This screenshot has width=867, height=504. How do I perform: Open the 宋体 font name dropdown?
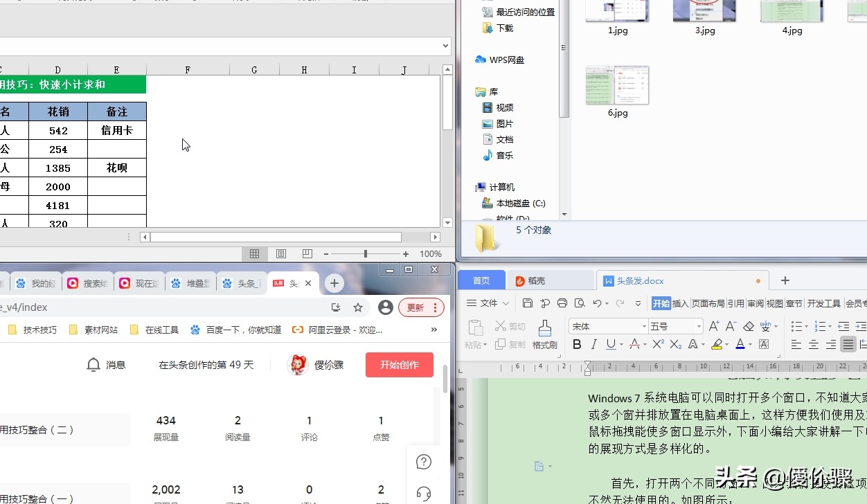tap(644, 326)
